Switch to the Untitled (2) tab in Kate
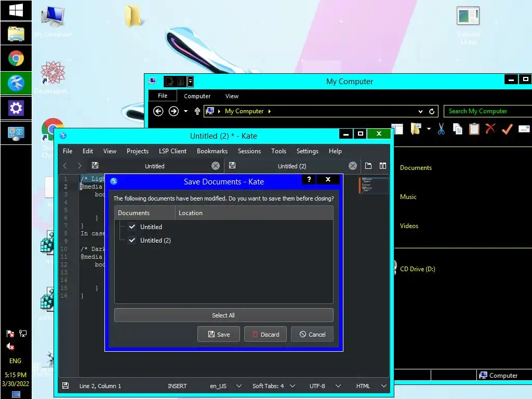This screenshot has width=532, height=399. (292, 166)
